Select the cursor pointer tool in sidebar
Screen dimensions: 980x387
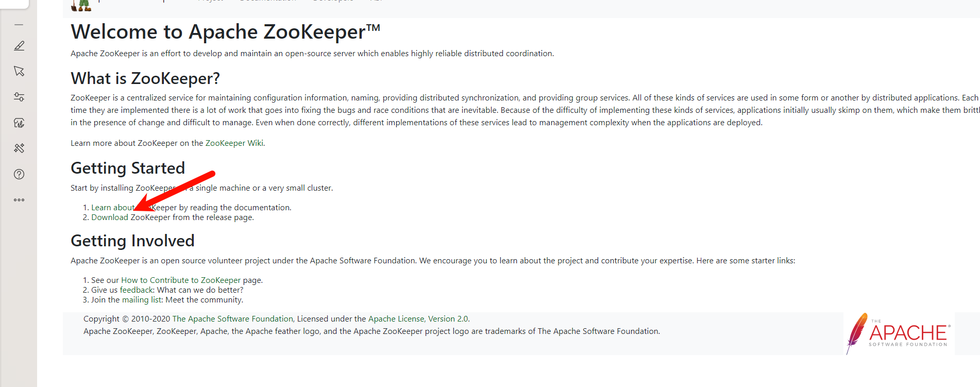(x=19, y=71)
